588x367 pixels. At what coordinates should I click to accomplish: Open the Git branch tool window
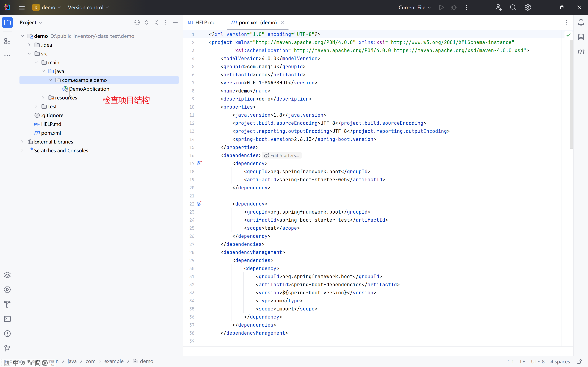[x=7, y=348]
